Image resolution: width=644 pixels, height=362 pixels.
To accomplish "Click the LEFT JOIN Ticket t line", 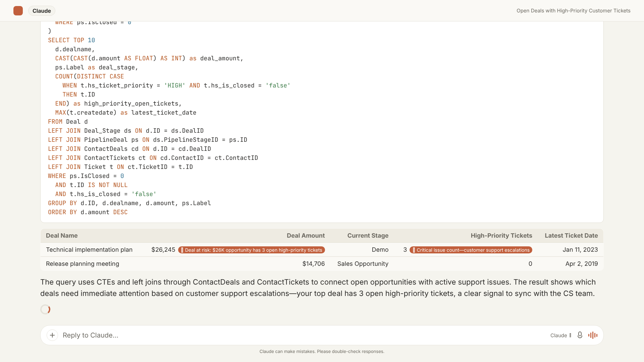I will point(120,167).
